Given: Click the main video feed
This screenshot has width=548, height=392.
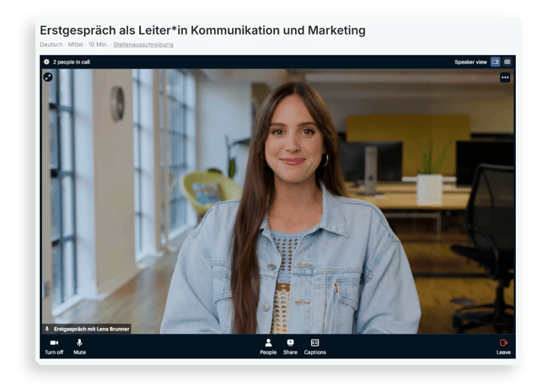Looking at the screenshot, I should pyautogui.click(x=278, y=201).
